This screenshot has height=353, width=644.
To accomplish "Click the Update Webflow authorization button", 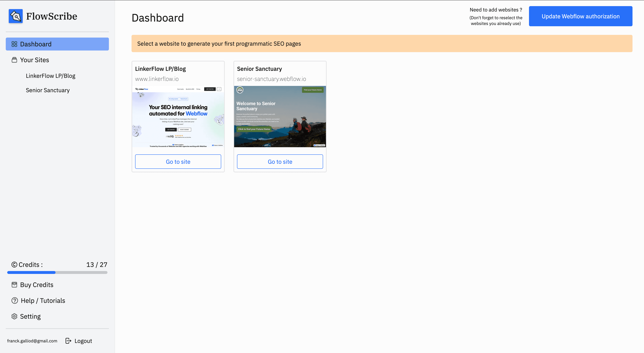I will [x=580, y=16].
